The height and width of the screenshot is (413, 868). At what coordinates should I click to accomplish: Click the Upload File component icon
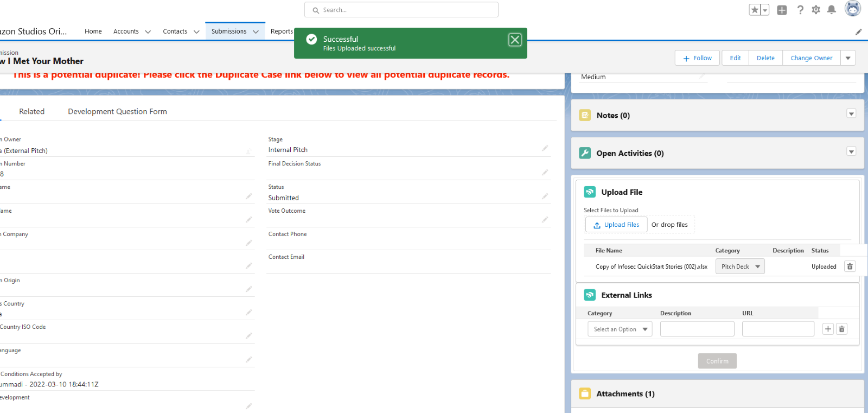pos(590,192)
